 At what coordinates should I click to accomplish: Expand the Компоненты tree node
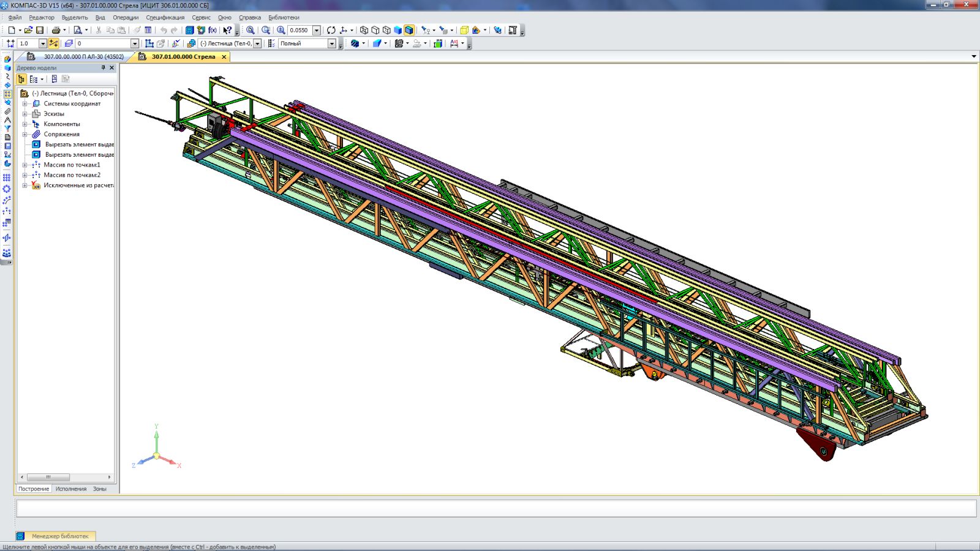pos(25,124)
